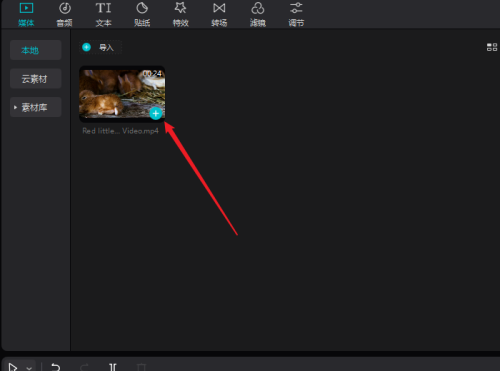Open the 云素材 cloud materials category
The height and width of the screenshot is (371, 500).
pyautogui.click(x=36, y=79)
